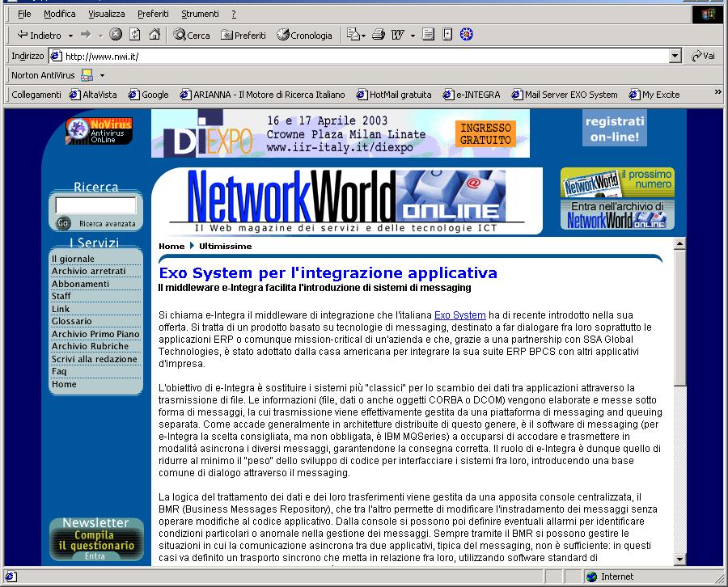Open the ARIANNA search engine link
The image size is (728, 587).
point(262,95)
